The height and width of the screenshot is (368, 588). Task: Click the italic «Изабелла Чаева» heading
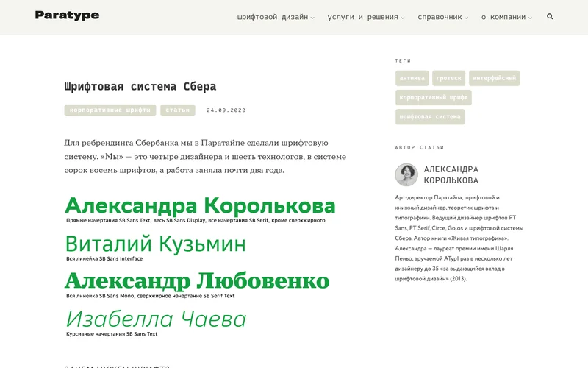pos(156,319)
